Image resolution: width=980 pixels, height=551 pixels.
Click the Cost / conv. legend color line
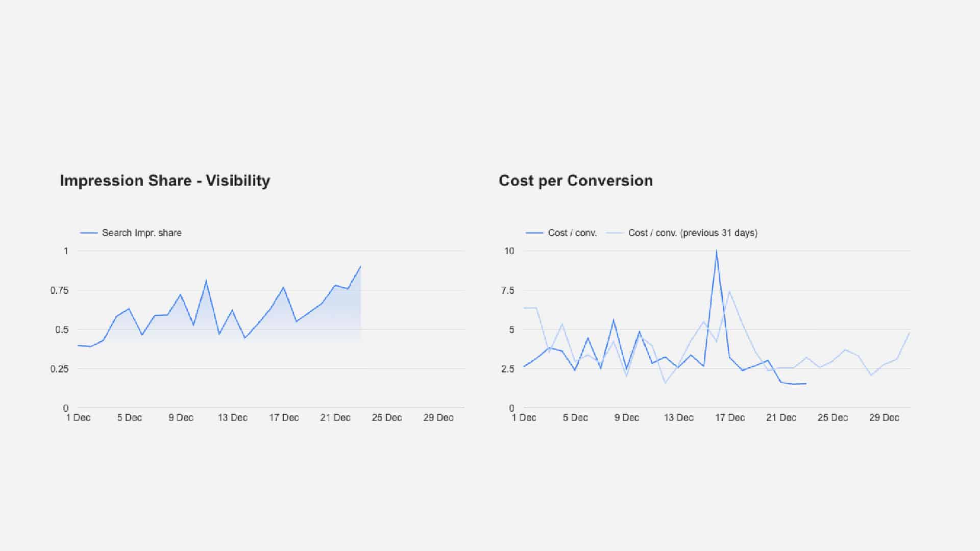coord(534,233)
